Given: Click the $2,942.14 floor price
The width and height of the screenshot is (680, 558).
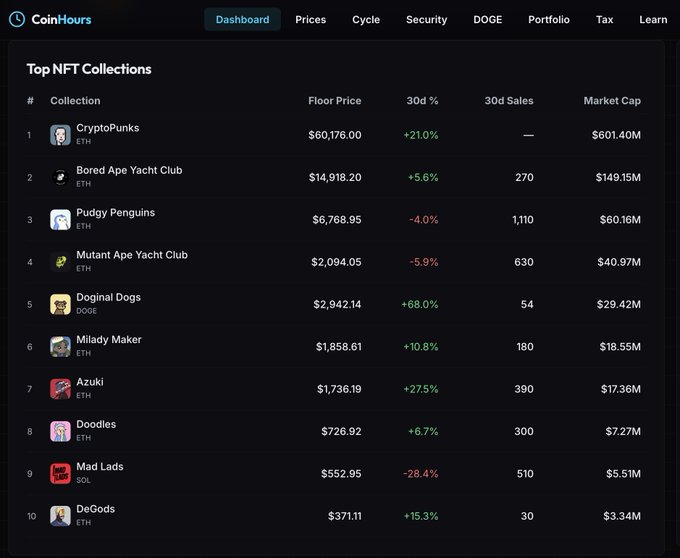Looking at the screenshot, I should 337,304.
